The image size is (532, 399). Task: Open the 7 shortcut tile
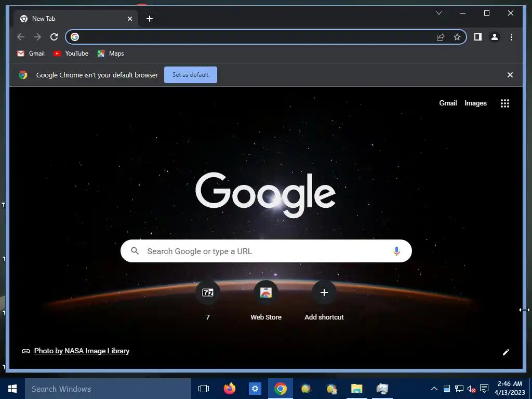pyautogui.click(x=208, y=300)
